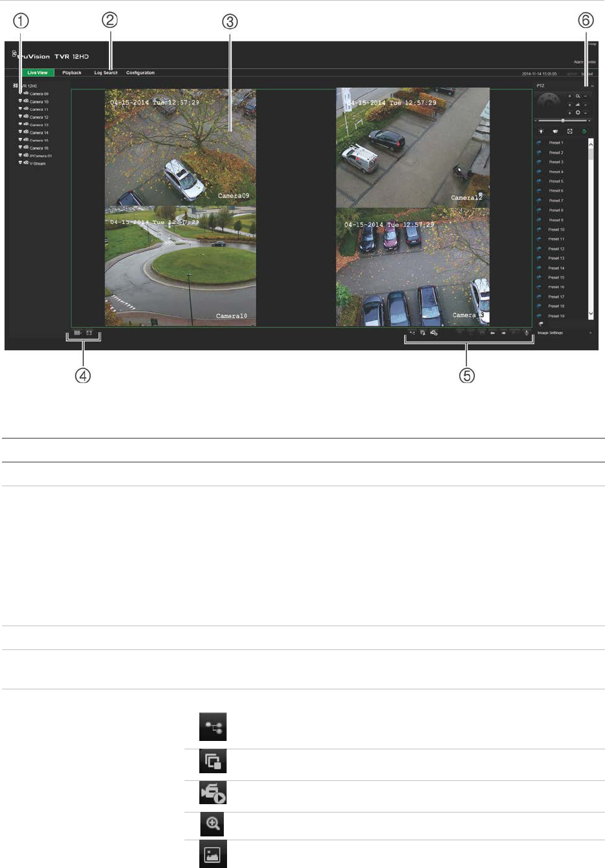The height and width of the screenshot is (868, 605).
Task: Open the multiview layout dropdown
Action: 77,333
